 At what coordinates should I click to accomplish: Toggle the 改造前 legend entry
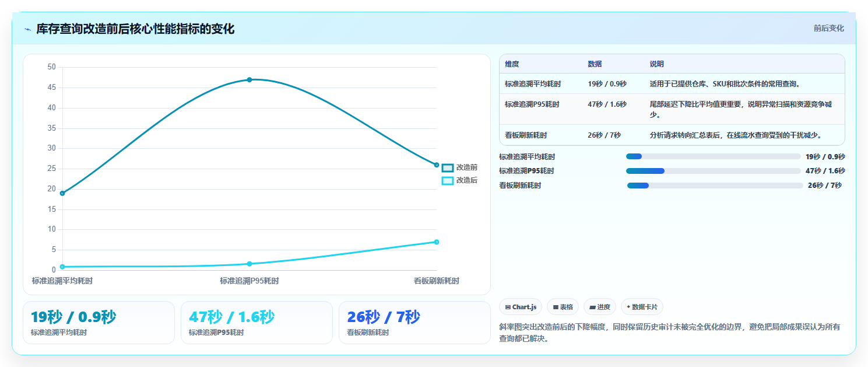coord(459,167)
